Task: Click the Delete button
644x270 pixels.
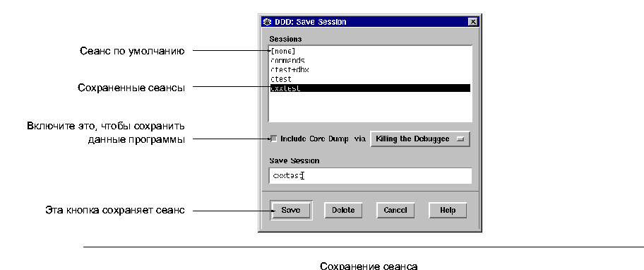Action: pos(343,211)
